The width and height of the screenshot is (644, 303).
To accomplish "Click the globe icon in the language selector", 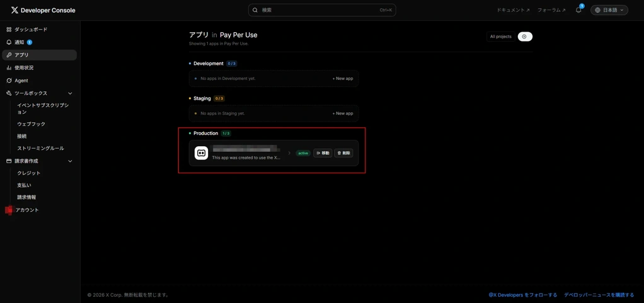I will 597,10.
